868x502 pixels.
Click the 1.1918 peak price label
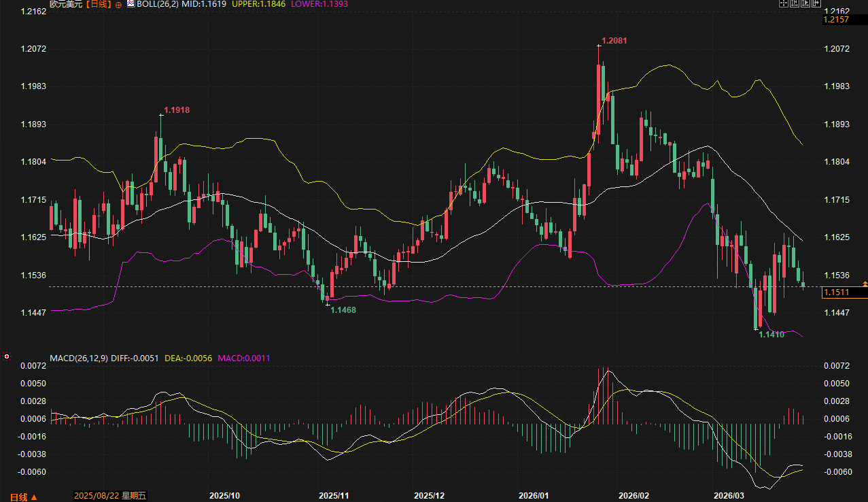click(x=177, y=110)
